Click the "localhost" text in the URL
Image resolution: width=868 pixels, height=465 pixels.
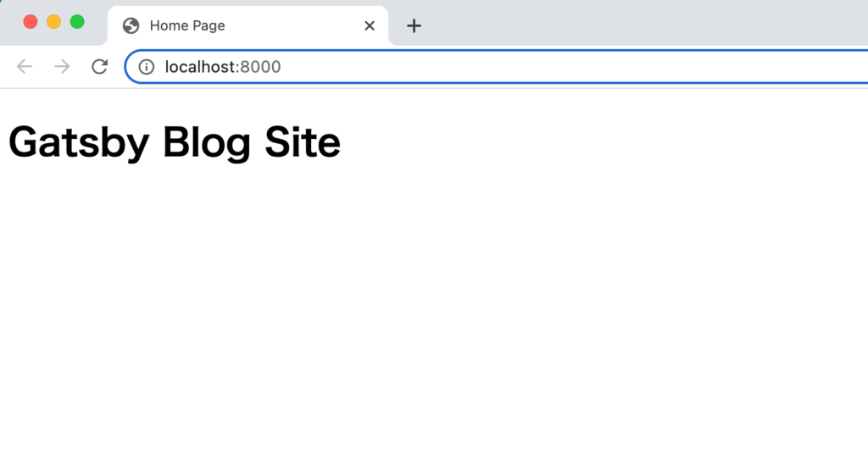click(x=199, y=67)
